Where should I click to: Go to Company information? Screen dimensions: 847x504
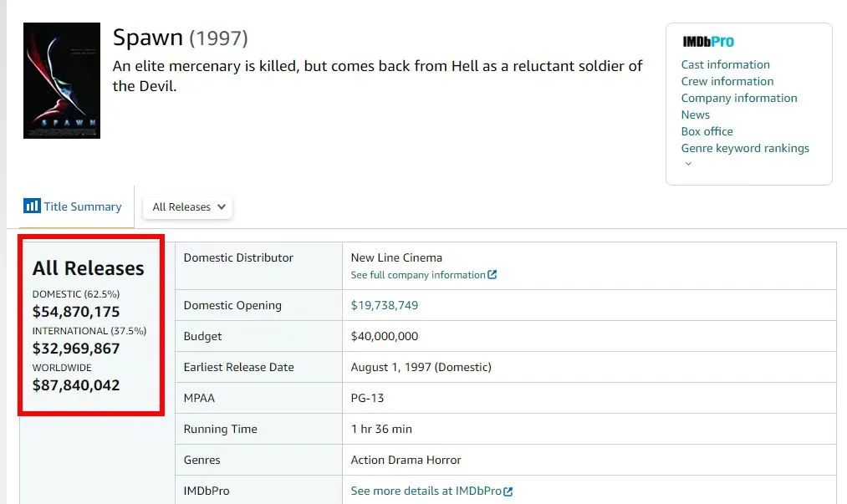point(738,98)
